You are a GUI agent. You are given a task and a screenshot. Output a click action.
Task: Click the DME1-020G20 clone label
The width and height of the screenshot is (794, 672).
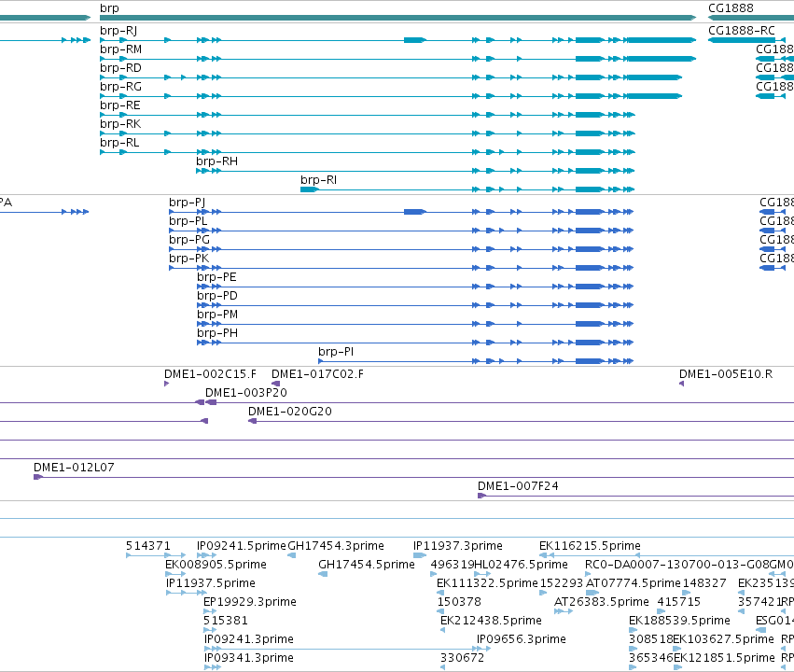pos(290,412)
